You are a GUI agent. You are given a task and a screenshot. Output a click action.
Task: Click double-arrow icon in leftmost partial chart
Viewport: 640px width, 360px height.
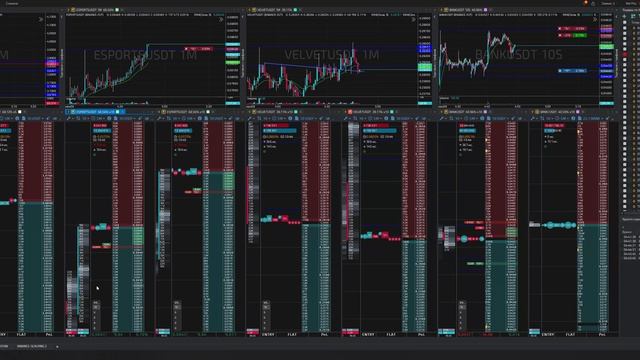(41, 19)
